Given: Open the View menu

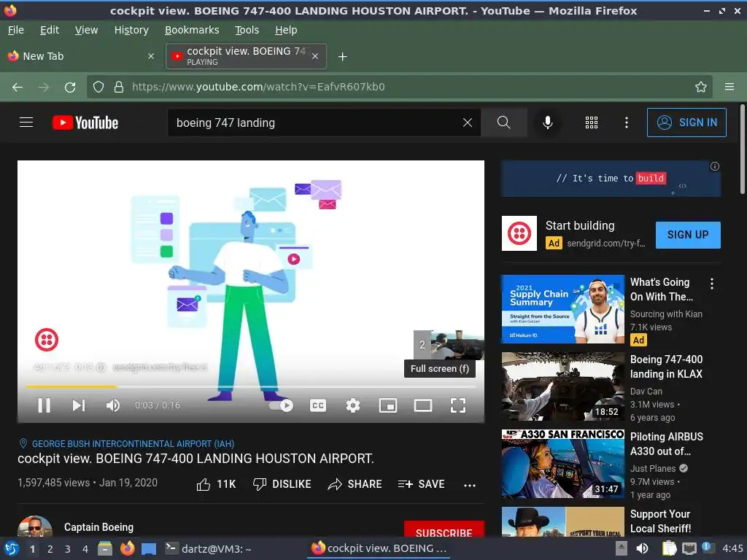Looking at the screenshot, I should point(86,30).
